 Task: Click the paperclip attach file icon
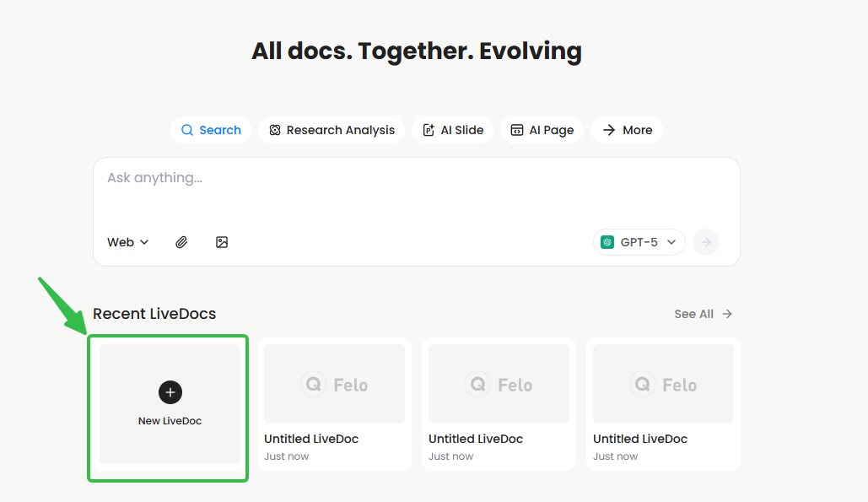click(181, 242)
